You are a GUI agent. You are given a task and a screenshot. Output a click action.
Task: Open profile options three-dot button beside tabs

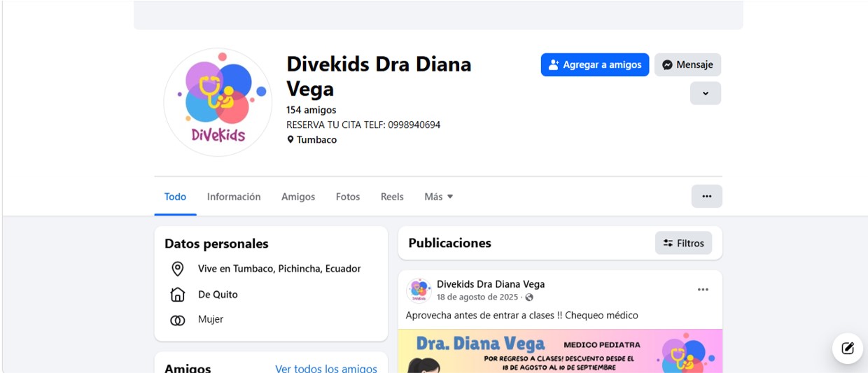[707, 196]
